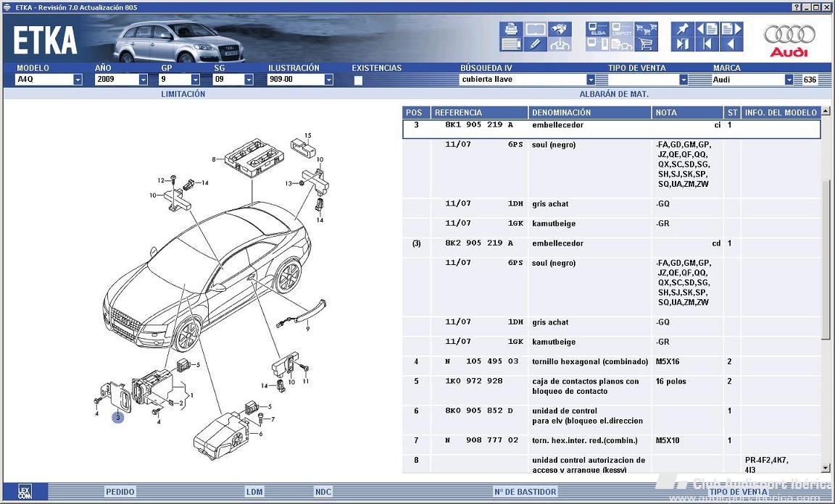Click the Pedido button
This screenshot has height=504, width=835.
(120, 492)
